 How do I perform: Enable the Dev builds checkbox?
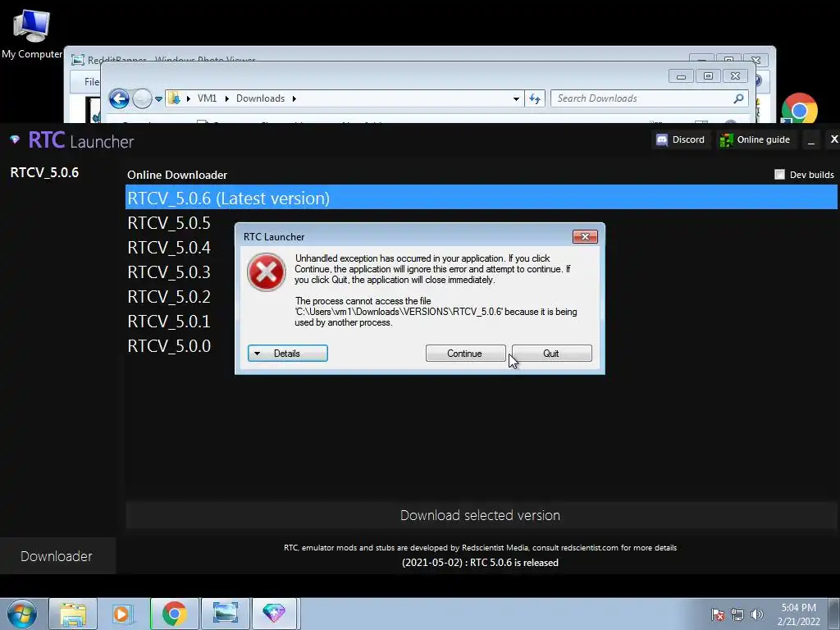[x=779, y=175]
